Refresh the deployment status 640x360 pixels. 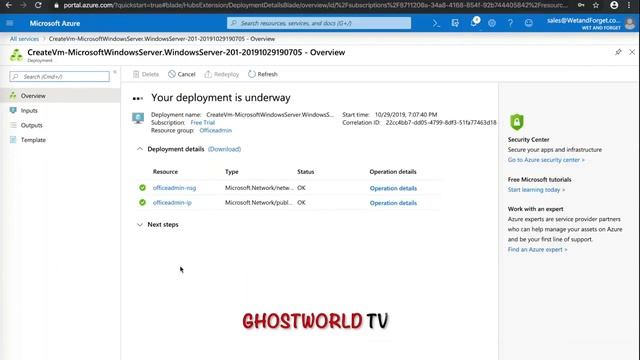coord(263,74)
